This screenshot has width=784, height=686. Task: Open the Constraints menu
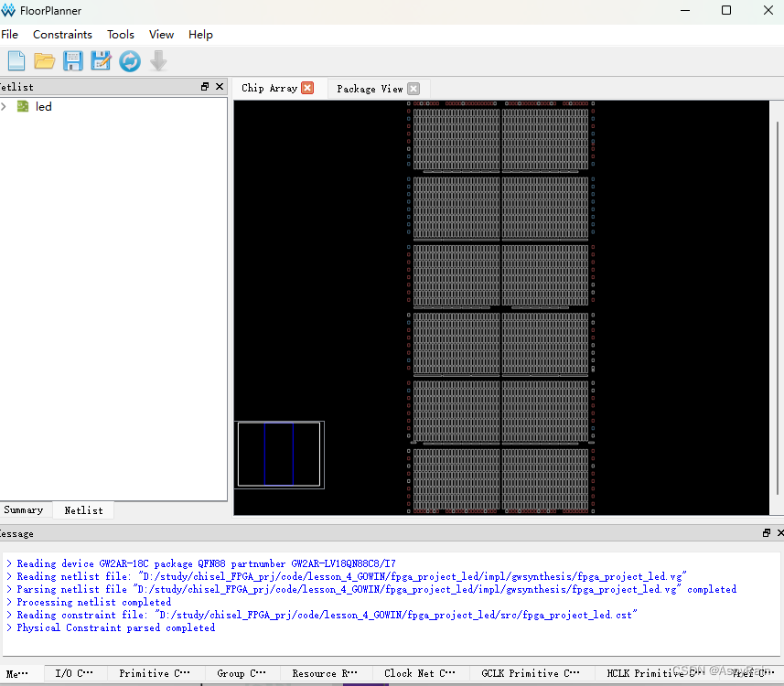click(x=62, y=35)
